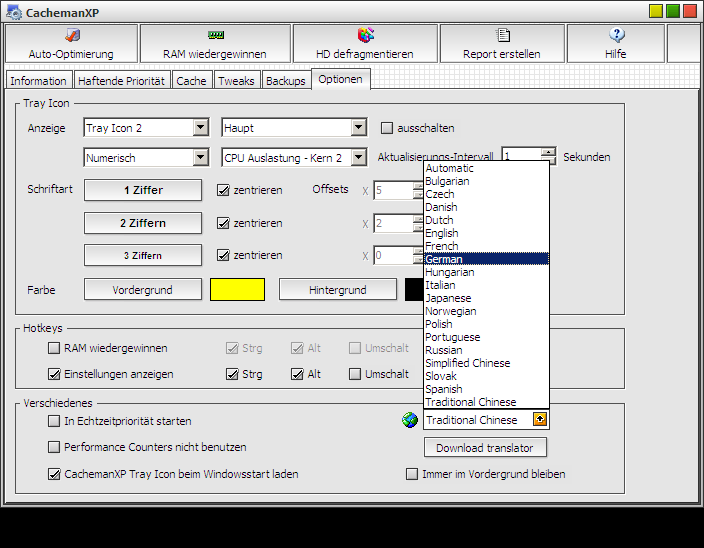Image resolution: width=704 pixels, height=548 pixels.
Task: Open the Hilfe toolbar button
Action: 616,44
